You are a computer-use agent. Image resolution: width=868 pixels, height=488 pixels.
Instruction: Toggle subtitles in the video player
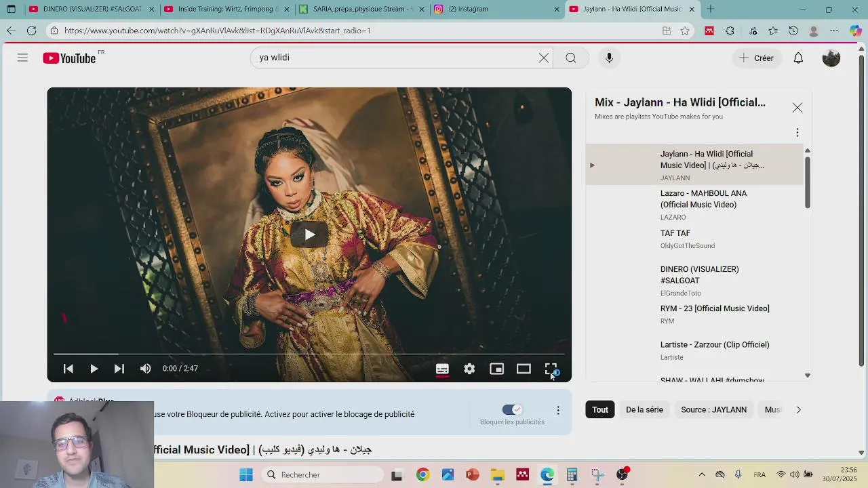(442, 369)
